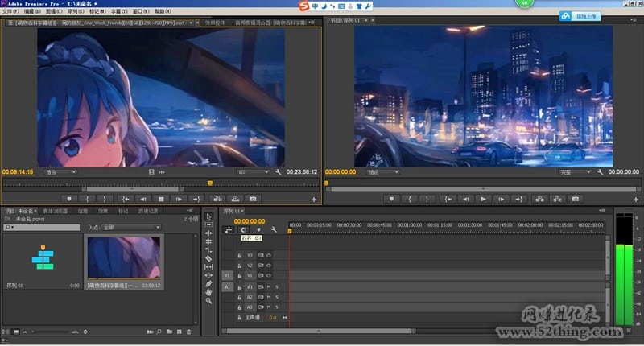Select the Rate Stretch tool
This screenshot has height=346, width=644.
pos(208,250)
